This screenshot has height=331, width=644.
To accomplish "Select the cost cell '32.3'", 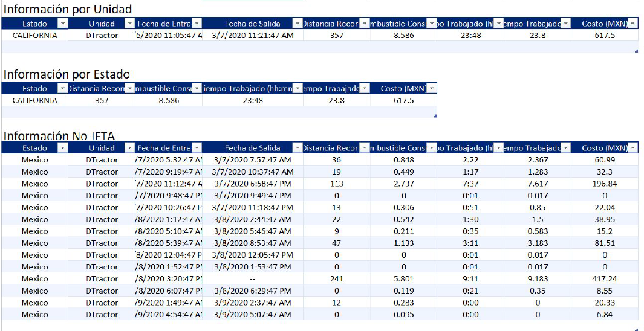I will (605, 172).
